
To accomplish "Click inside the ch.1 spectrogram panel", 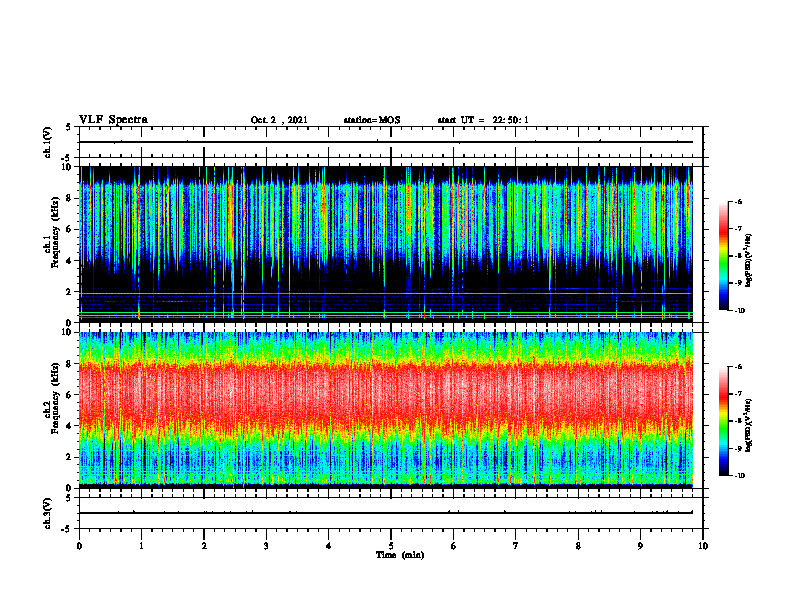I will pyautogui.click(x=386, y=244).
